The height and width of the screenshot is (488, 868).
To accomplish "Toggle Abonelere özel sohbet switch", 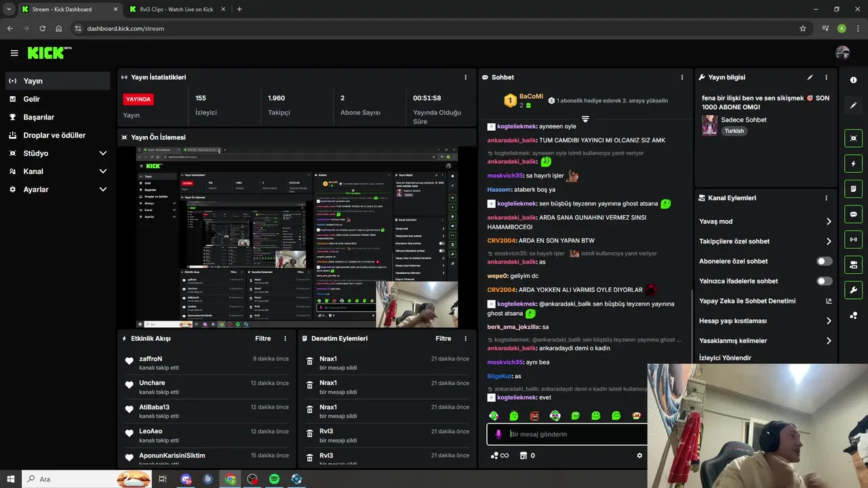I will tap(825, 261).
